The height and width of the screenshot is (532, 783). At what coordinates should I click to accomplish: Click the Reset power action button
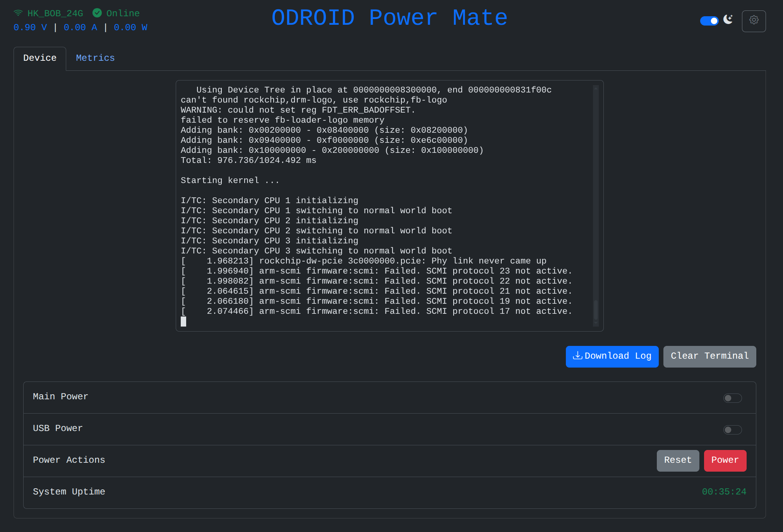678,460
